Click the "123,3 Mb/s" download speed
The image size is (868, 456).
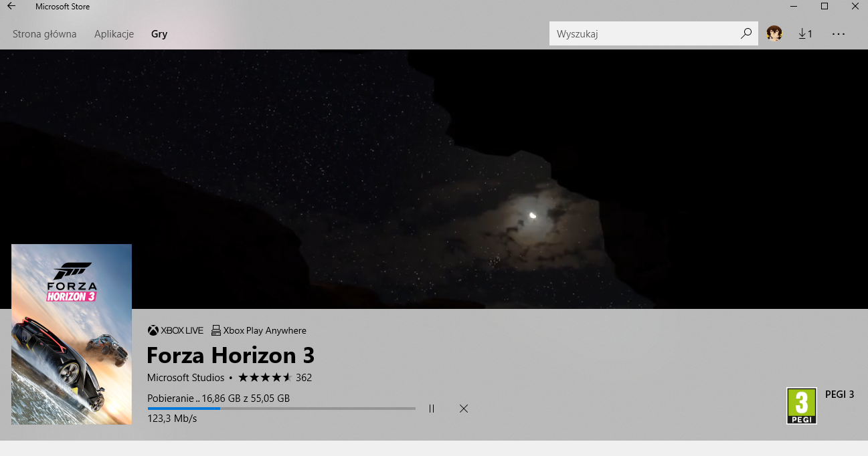tap(173, 419)
